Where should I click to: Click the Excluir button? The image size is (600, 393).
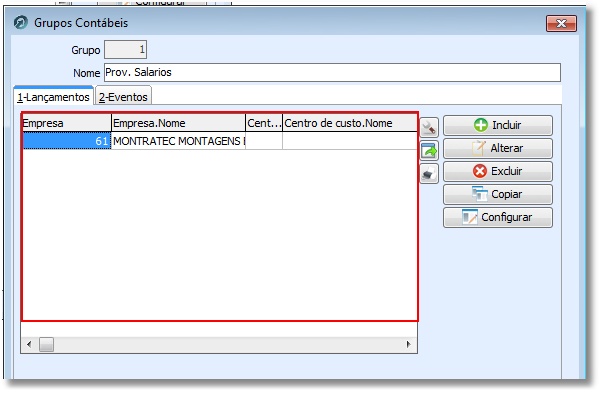pyautogui.click(x=498, y=171)
